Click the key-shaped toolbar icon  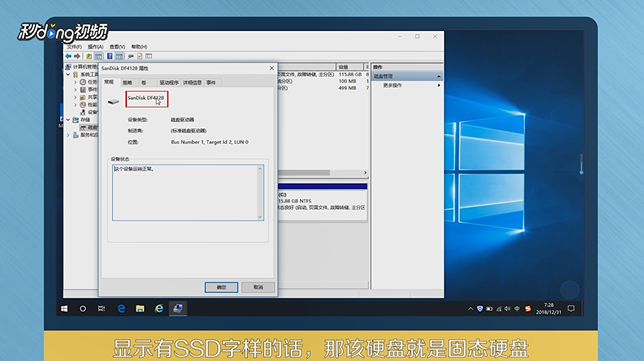(131, 56)
